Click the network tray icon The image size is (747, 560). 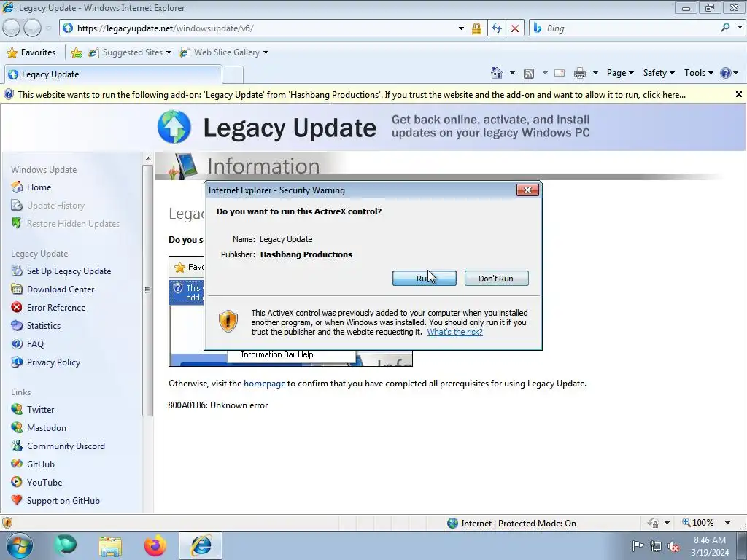(656, 546)
